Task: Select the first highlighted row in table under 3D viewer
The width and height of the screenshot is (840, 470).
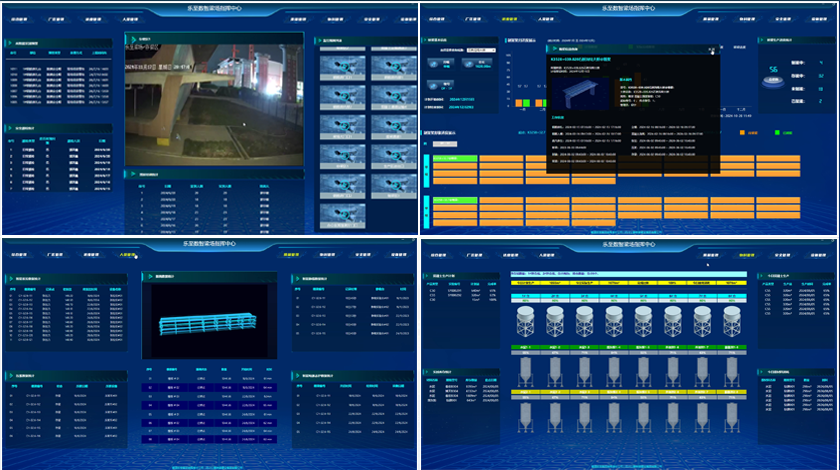Action: pyautogui.click(x=209, y=387)
